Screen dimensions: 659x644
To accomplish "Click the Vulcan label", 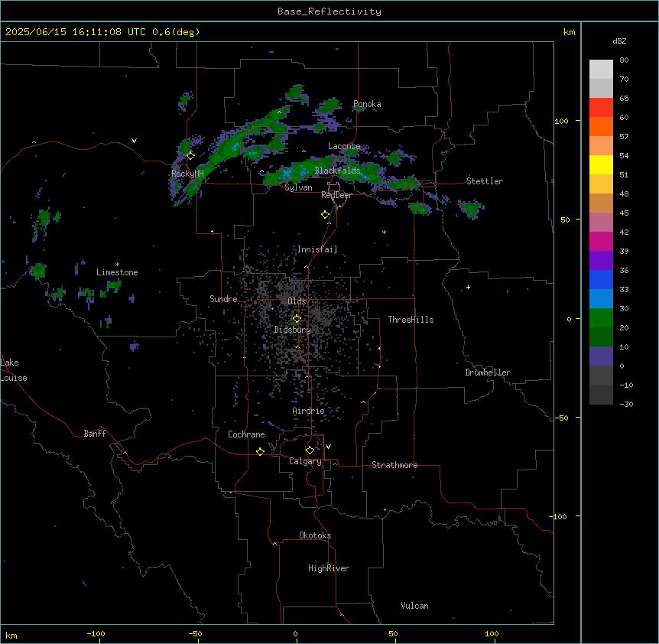I will tap(414, 606).
